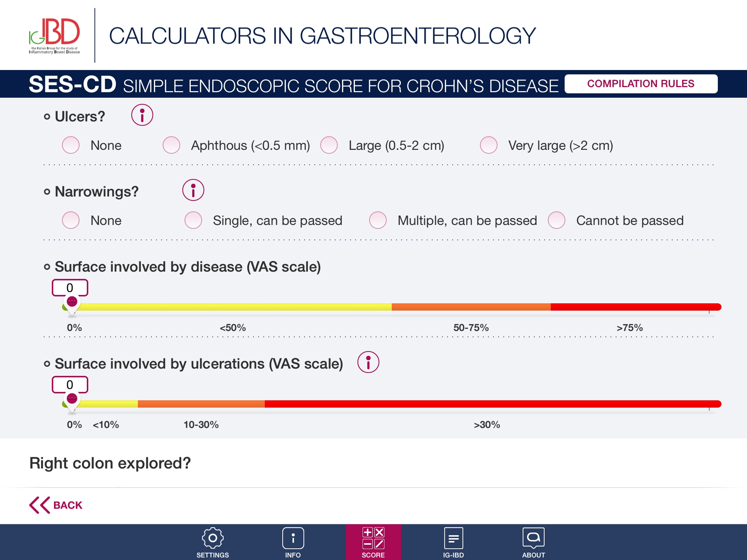
Task: Click the ulcerations slider's red >30% zone
Action: click(487, 404)
